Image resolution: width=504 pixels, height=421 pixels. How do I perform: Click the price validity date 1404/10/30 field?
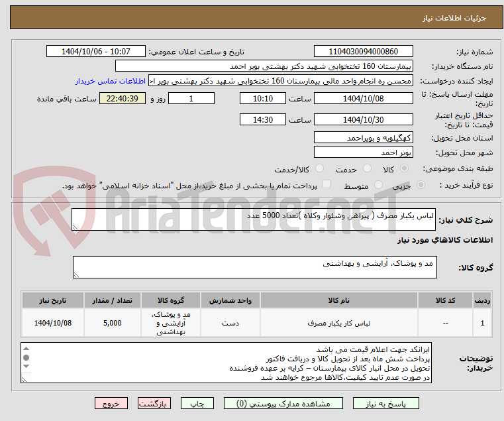[363, 120]
